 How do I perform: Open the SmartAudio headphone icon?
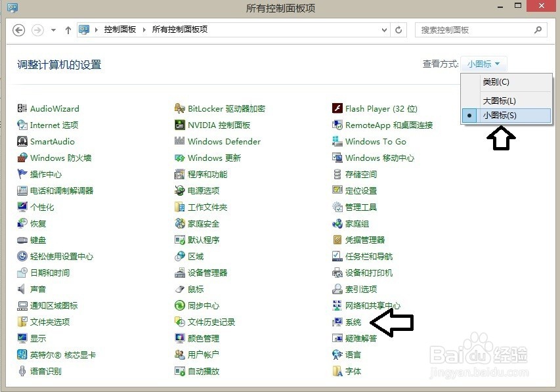tap(22, 141)
